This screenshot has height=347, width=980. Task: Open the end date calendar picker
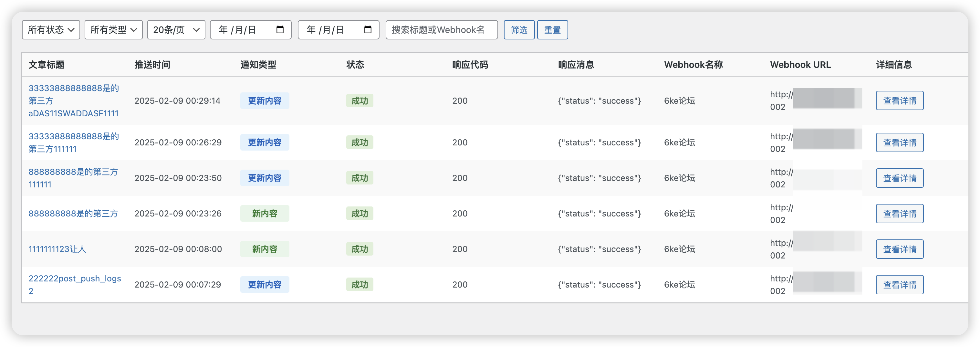click(x=368, y=29)
